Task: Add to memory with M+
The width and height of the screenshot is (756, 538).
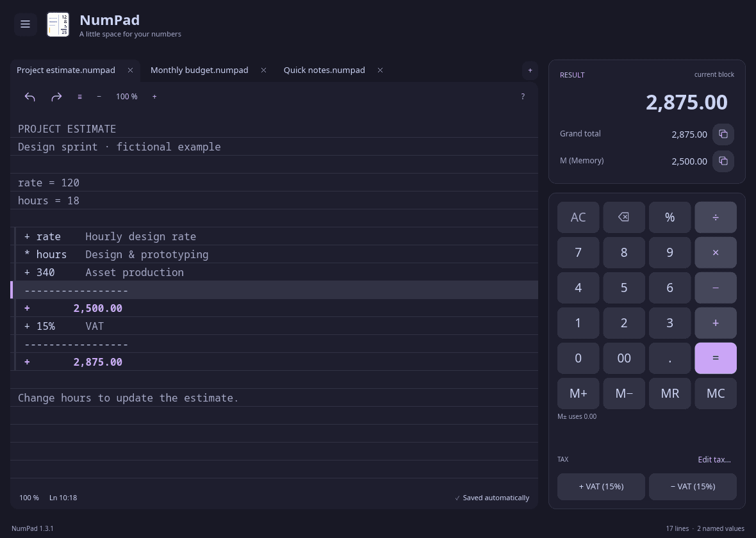Action: tap(578, 393)
